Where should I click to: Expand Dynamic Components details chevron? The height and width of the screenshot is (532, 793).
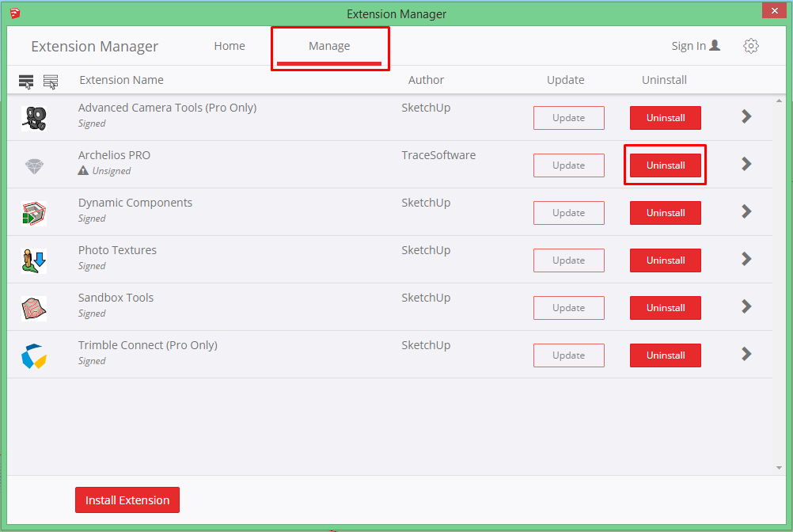(746, 211)
